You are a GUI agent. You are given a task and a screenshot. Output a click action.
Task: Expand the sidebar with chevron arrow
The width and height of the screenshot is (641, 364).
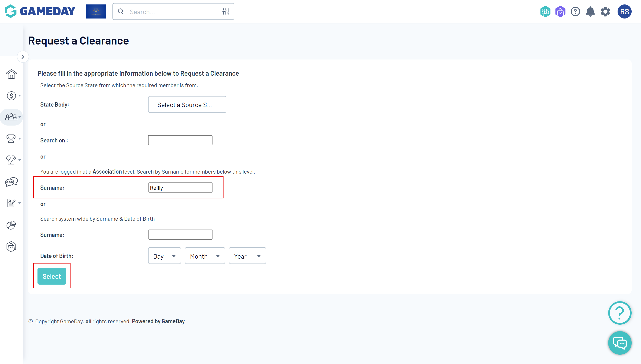(x=23, y=57)
